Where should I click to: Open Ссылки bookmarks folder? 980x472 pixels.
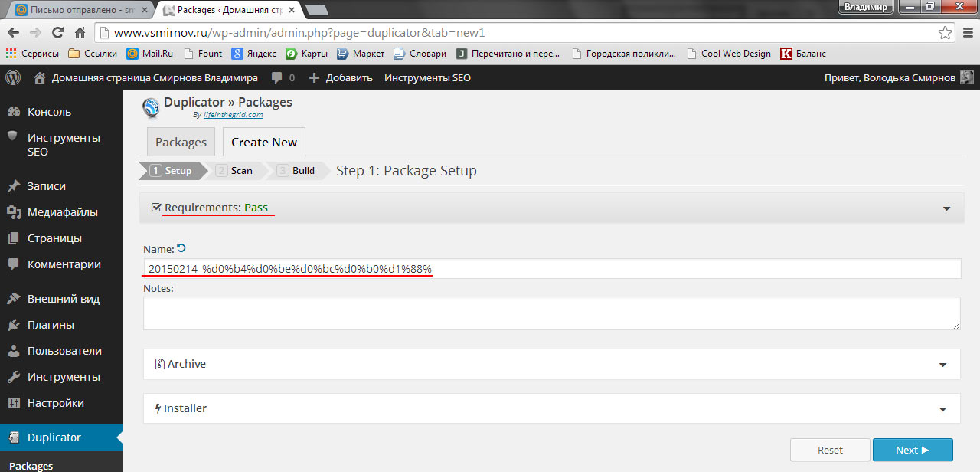point(92,54)
